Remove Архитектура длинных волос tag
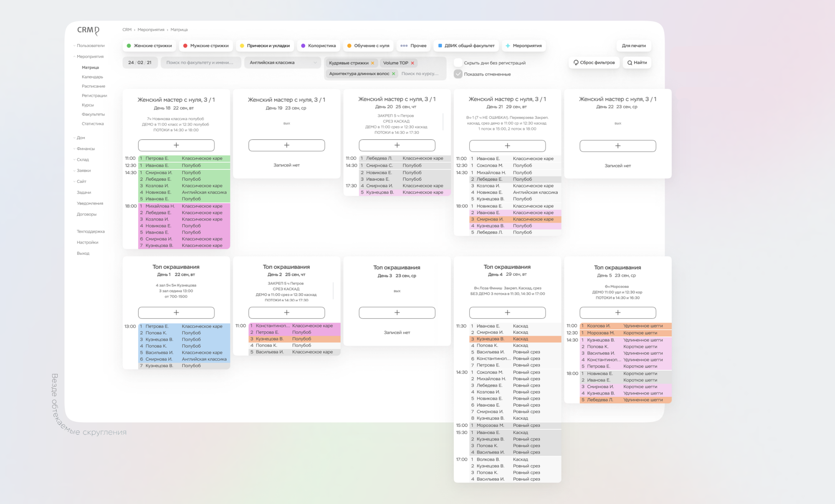835x504 pixels. [393, 74]
